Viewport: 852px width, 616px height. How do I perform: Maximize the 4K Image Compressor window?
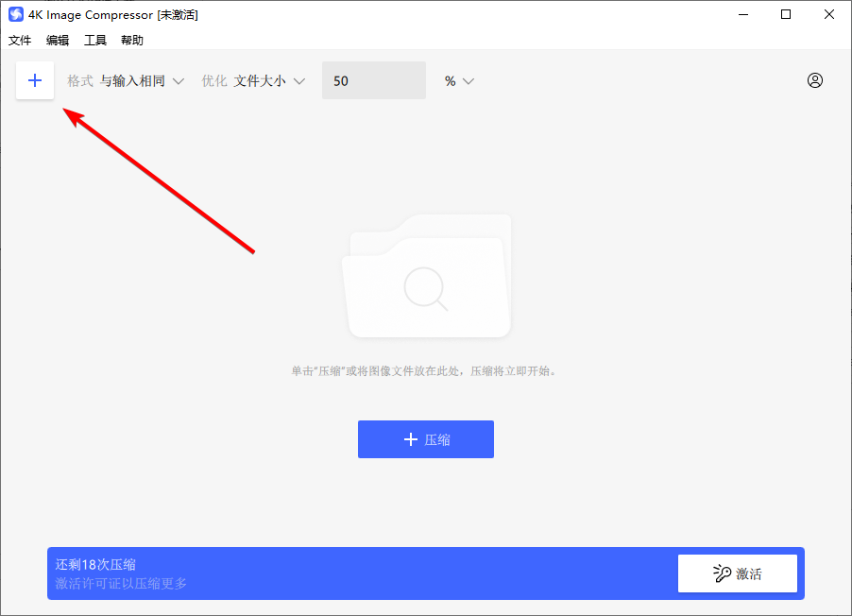[786, 15]
